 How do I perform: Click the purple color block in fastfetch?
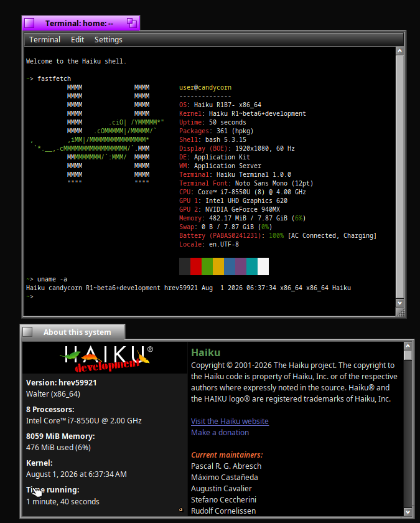(241, 266)
